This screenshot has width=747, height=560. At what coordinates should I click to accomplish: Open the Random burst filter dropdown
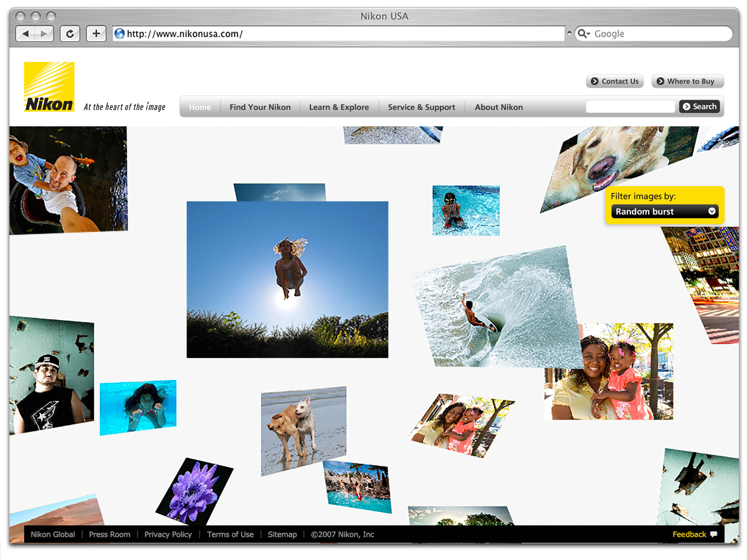tap(664, 211)
